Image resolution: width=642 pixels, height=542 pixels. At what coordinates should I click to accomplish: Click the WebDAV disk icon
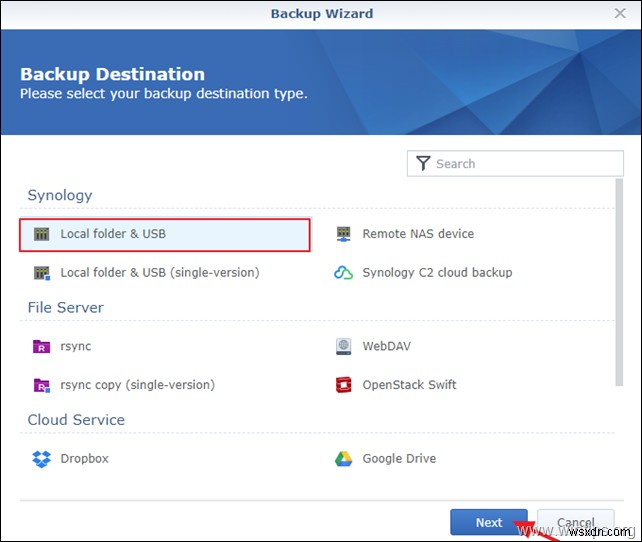coord(344,346)
